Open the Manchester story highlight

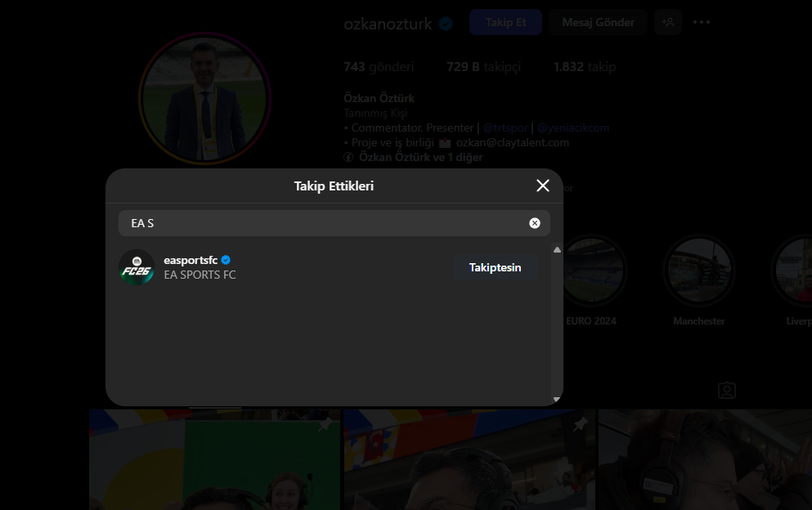point(699,280)
